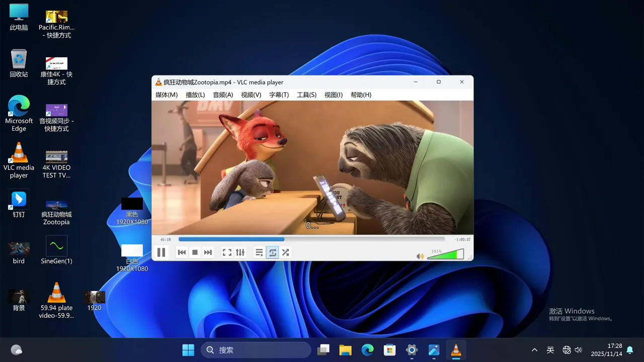Image resolution: width=644 pixels, height=362 pixels.
Task: Select the 此电脑 desktop icon
Action: [19, 18]
